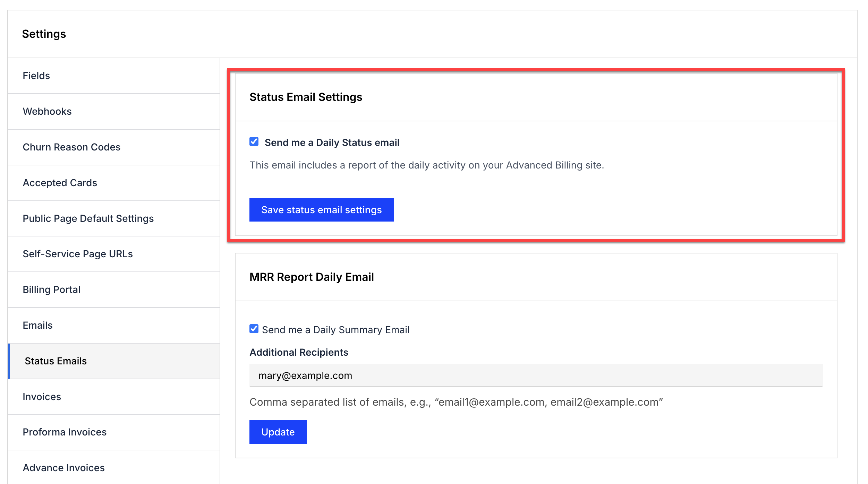This screenshot has width=868, height=484.
Task: Go to Proforma Invoices settings
Action: (114, 432)
